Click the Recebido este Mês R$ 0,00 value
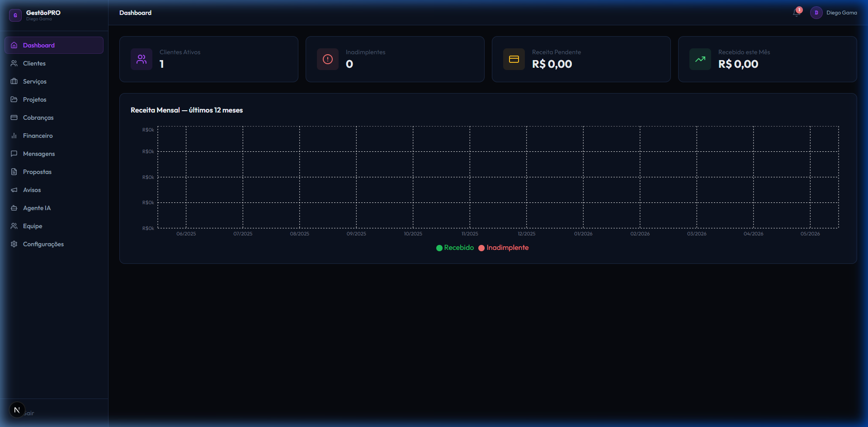 (x=738, y=64)
